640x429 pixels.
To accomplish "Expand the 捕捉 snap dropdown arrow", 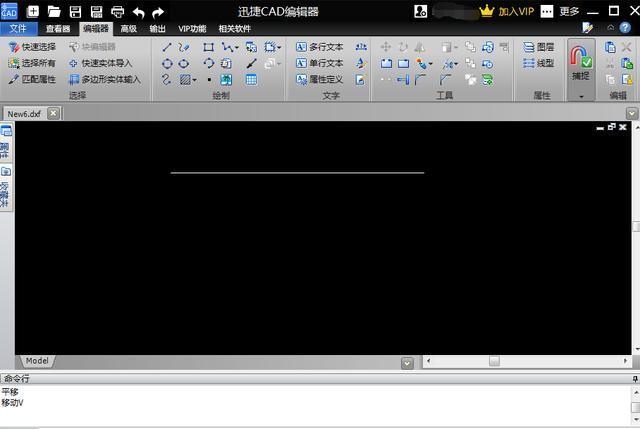I will tap(580, 96).
